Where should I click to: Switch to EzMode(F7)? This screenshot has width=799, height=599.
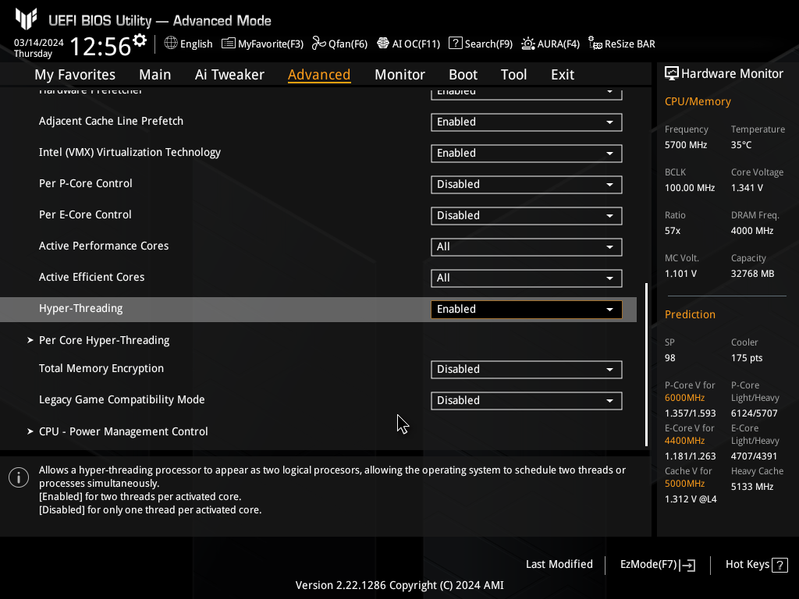tap(657, 565)
